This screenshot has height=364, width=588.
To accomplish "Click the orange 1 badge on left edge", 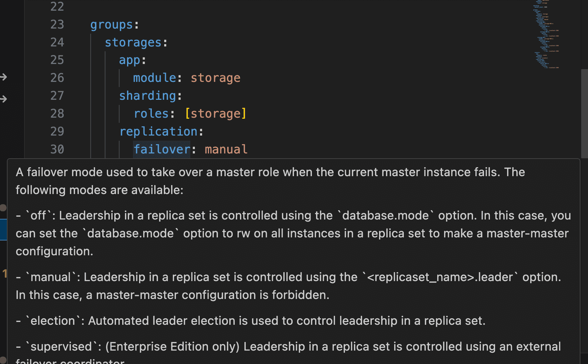I will 4,274.
